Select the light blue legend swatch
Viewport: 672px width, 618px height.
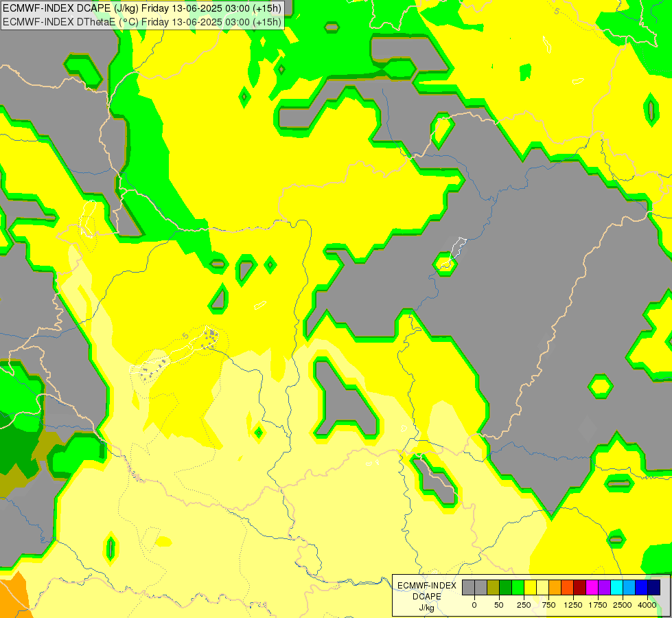(629, 587)
